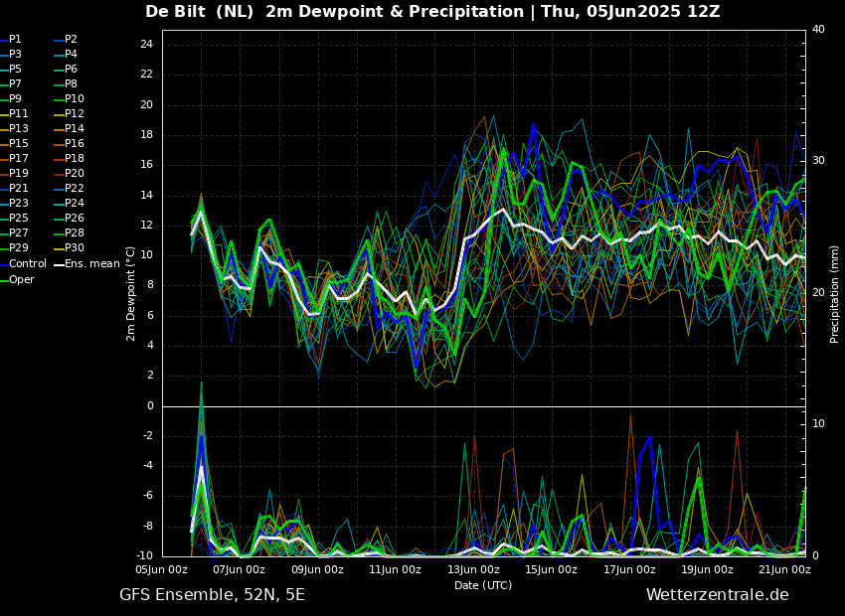Click the P10 legend entry
845x616 pixels.
69,98
